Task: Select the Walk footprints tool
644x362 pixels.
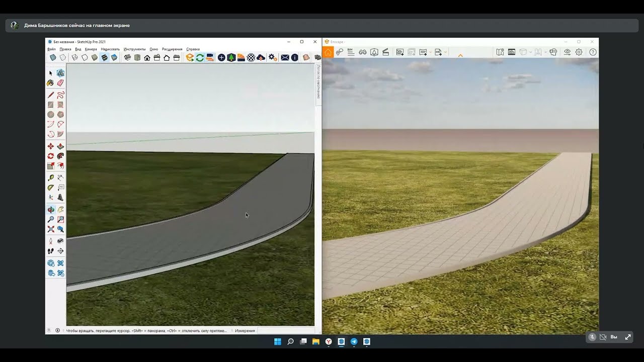Action: [51, 251]
